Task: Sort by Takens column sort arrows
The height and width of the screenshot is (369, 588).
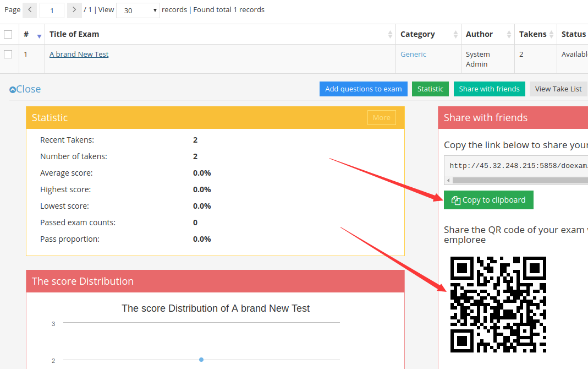Action: pyautogui.click(x=551, y=35)
